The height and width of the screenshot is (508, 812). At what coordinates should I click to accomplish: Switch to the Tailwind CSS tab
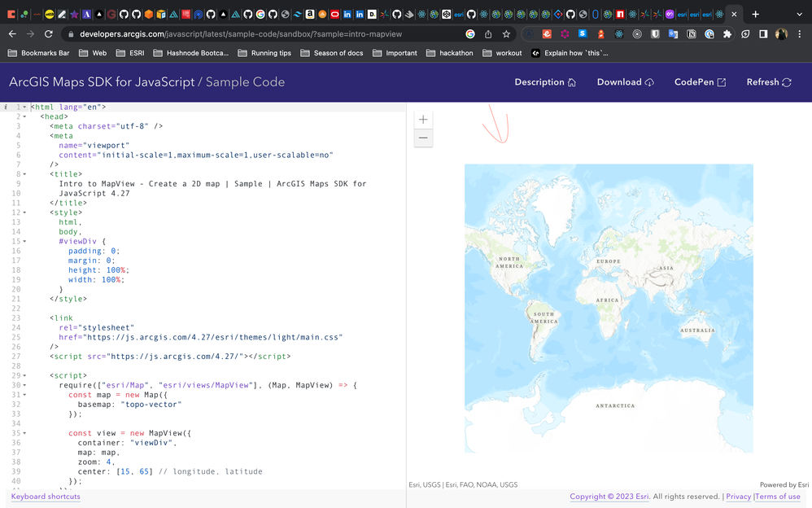(297, 15)
